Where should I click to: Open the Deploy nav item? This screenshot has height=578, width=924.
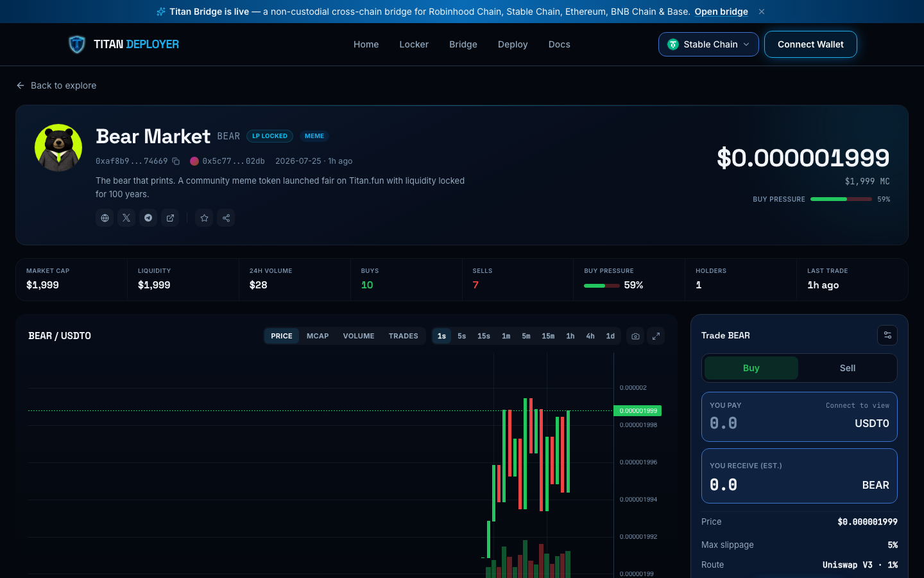click(513, 44)
